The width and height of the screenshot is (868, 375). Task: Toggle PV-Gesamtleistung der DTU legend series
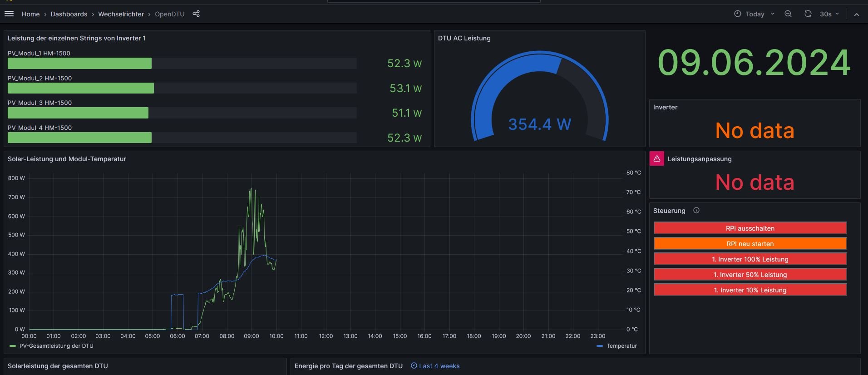tap(56, 346)
